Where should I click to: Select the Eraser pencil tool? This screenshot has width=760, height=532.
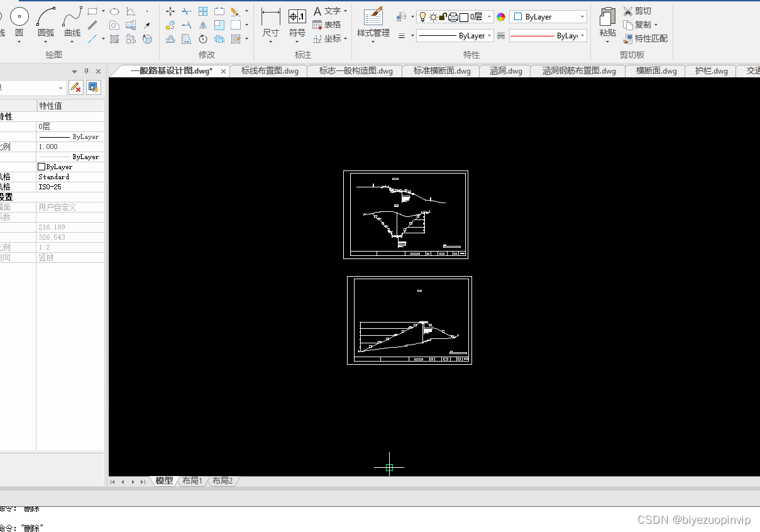point(235,11)
